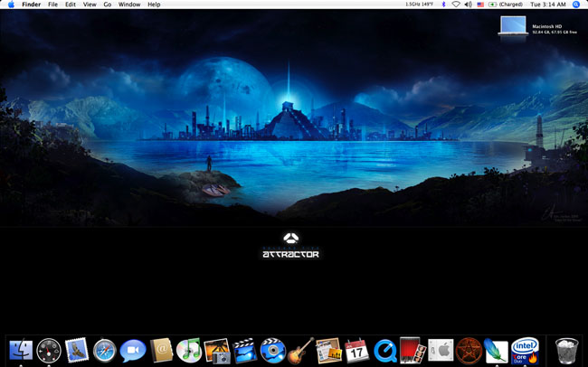Viewport: 588px width, 367px height.
Task: Open Spotlight search icon
Action: point(576,5)
